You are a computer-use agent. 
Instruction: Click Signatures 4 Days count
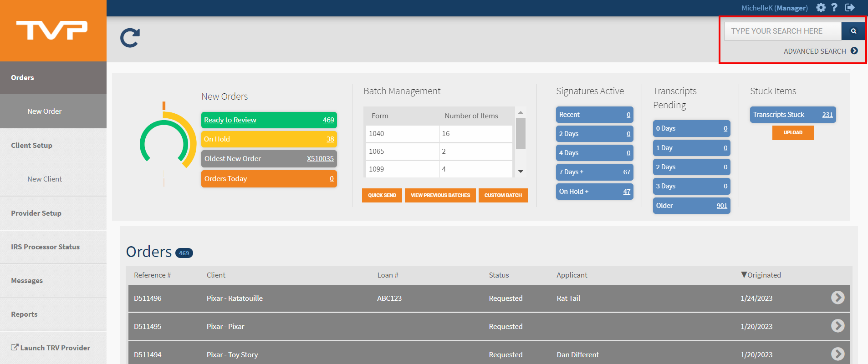point(628,153)
